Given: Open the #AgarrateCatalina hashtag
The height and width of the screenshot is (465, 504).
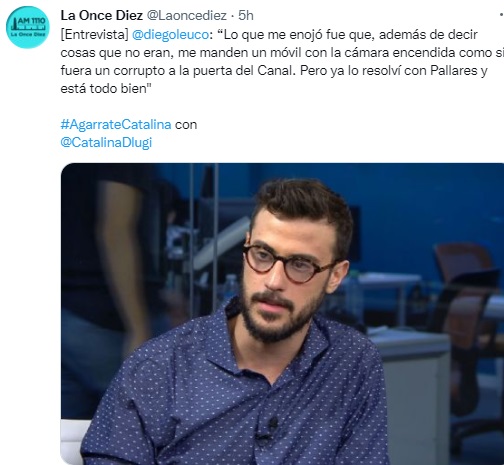Looking at the screenshot, I should [x=116, y=124].
